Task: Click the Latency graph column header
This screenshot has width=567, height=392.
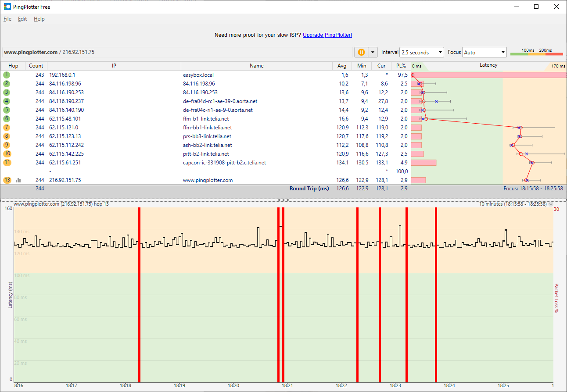Action: pos(488,65)
